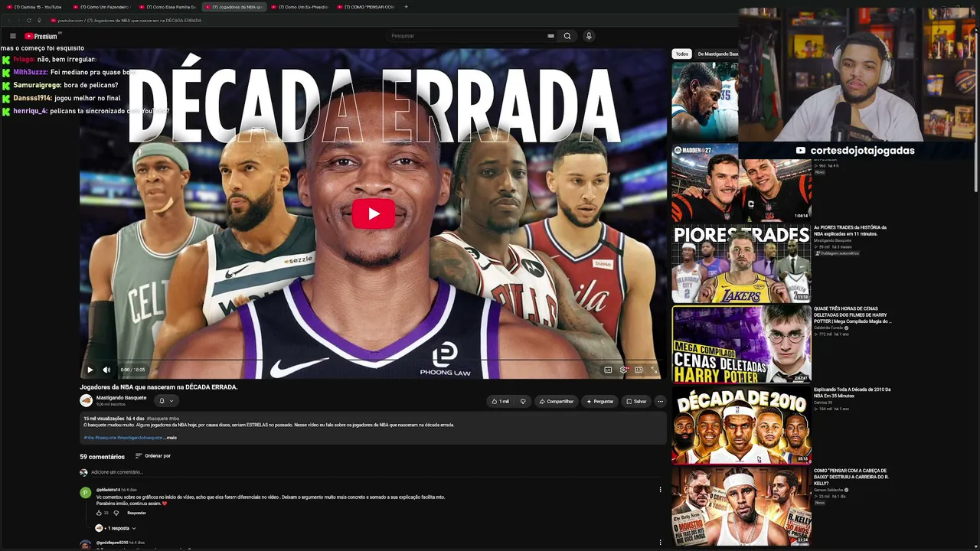980x551 pixels.
Task: Open a new browser tab
Action: 406,7
